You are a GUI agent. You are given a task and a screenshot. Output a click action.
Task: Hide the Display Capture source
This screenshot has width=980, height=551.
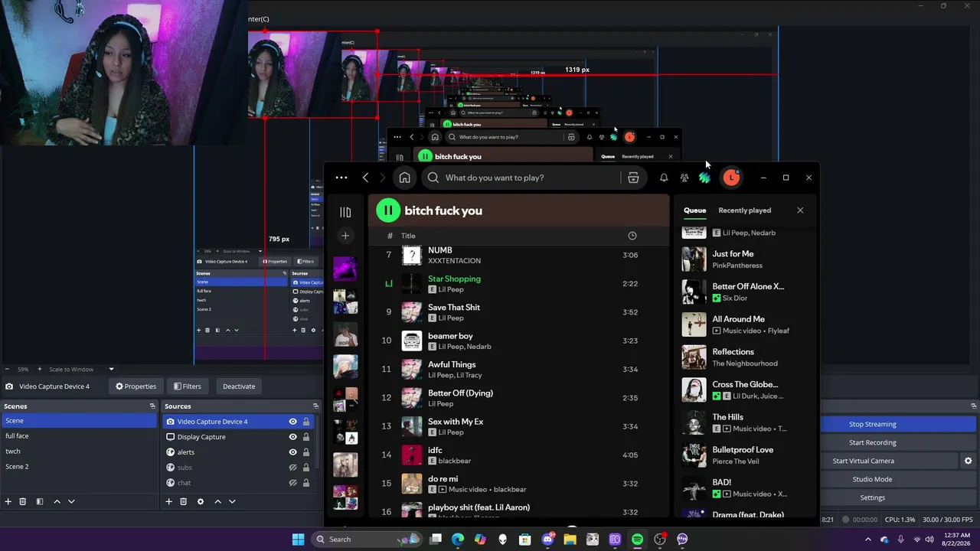point(292,437)
